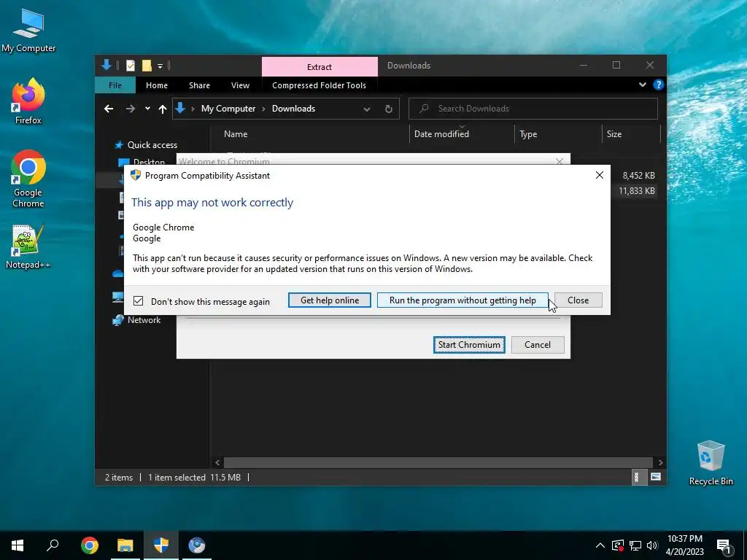Click Start Chromium button
The width and height of the screenshot is (747, 560).
[469, 345]
